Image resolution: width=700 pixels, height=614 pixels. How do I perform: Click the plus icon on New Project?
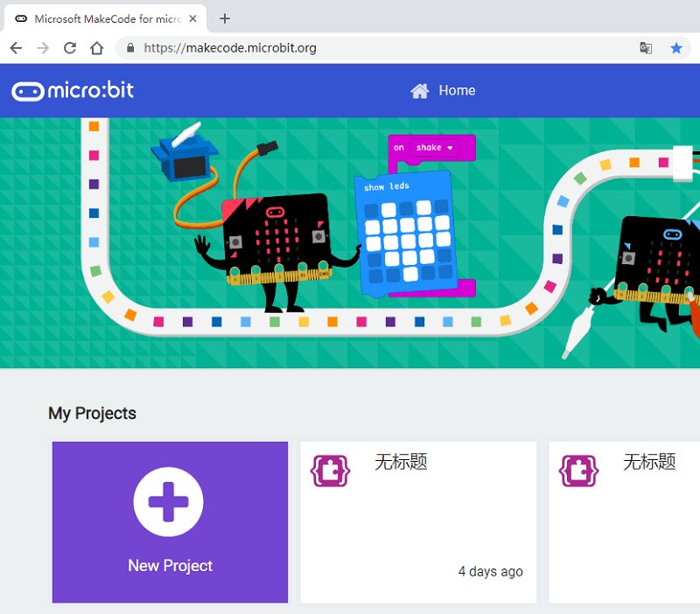click(x=169, y=501)
